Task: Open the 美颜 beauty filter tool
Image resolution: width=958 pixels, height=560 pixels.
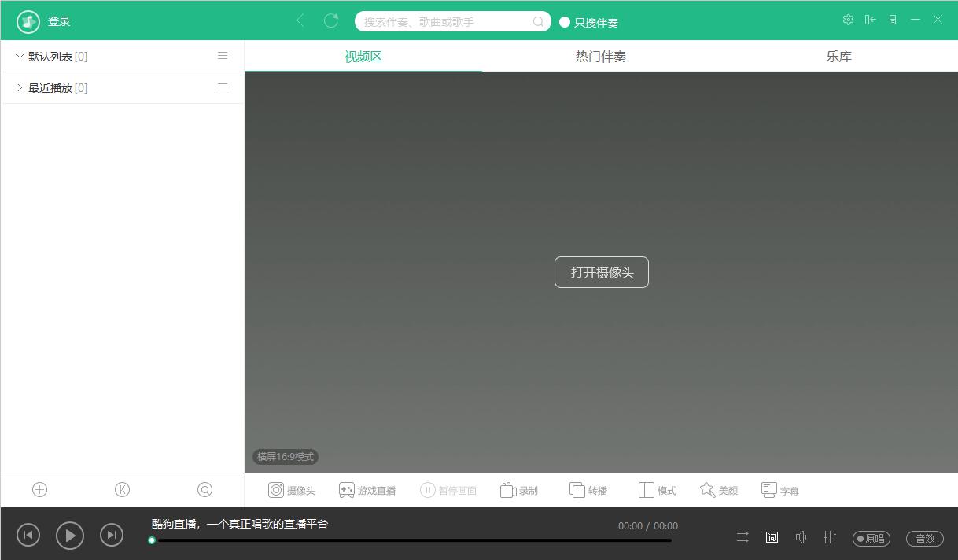Action: [x=719, y=490]
